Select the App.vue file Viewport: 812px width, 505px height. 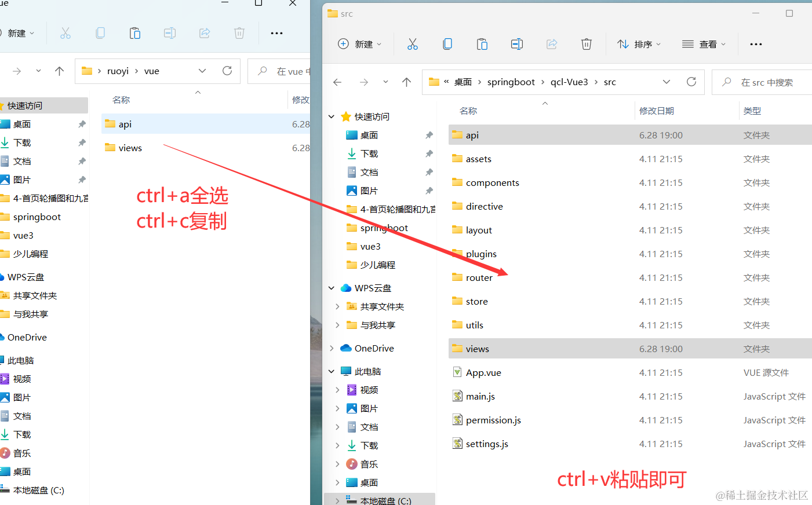tap(483, 372)
